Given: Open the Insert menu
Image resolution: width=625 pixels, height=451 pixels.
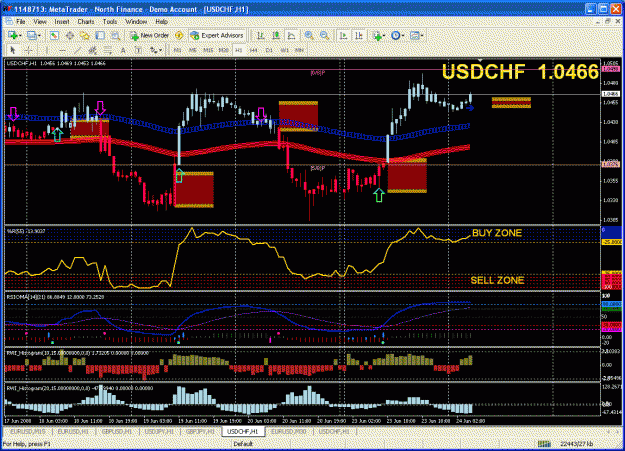Looking at the screenshot, I should point(62,22).
